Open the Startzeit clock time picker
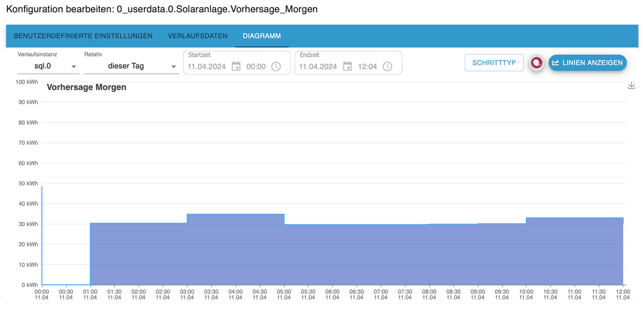The width and height of the screenshot is (644, 318). point(276,66)
